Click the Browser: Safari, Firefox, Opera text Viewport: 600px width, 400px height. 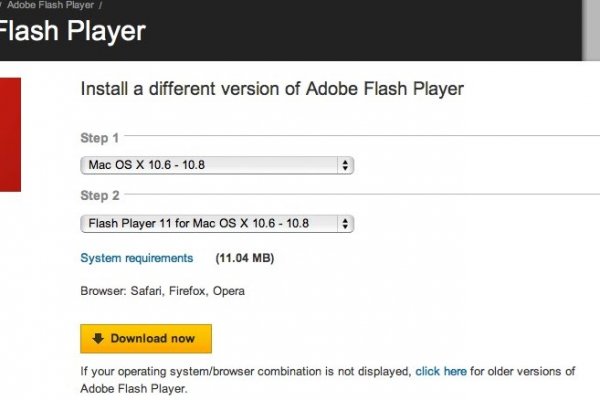[x=162, y=291]
